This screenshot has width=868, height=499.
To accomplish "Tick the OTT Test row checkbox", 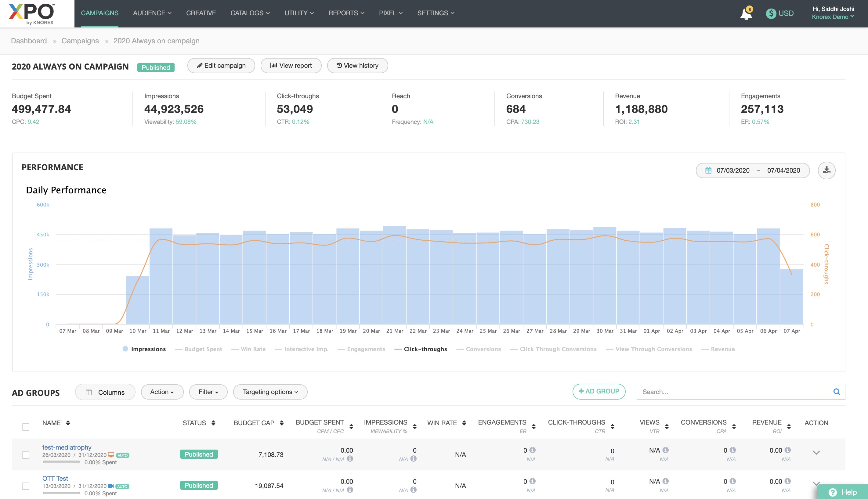I will pyautogui.click(x=26, y=486).
